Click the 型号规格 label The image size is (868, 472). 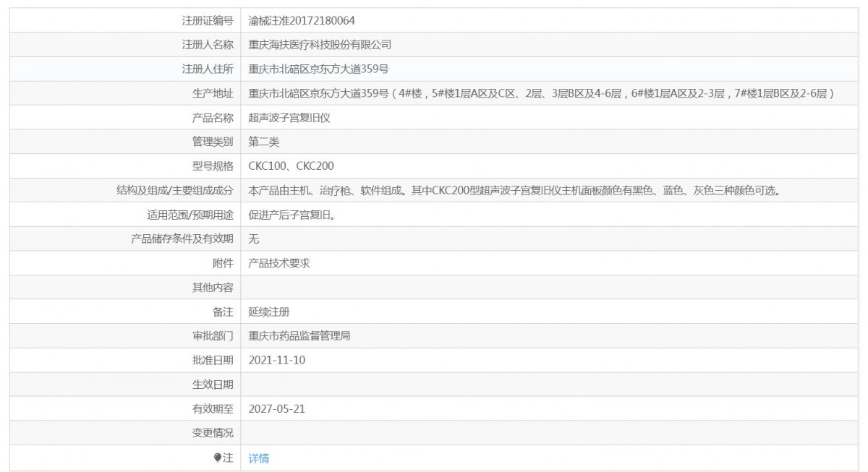point(213,166)
